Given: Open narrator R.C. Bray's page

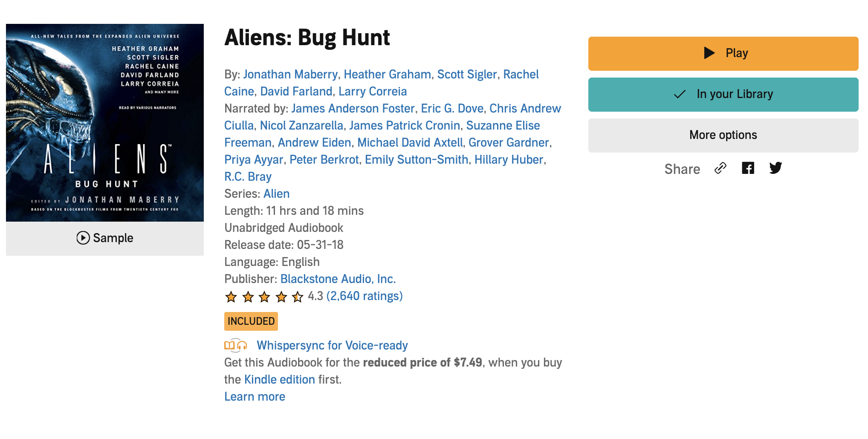Looking at the screenshot, I should [248, 177].
